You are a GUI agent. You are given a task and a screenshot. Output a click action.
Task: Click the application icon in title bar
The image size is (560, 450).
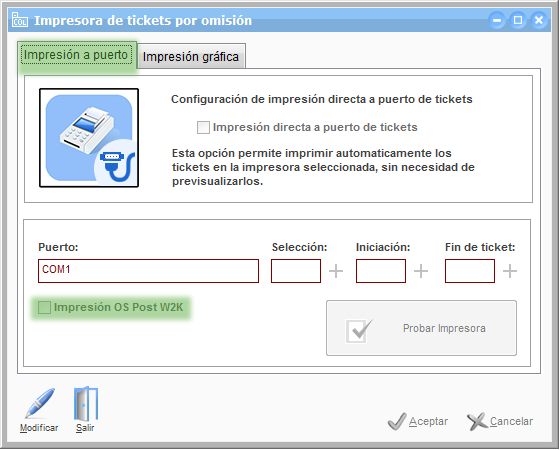[x=20, y=20]
